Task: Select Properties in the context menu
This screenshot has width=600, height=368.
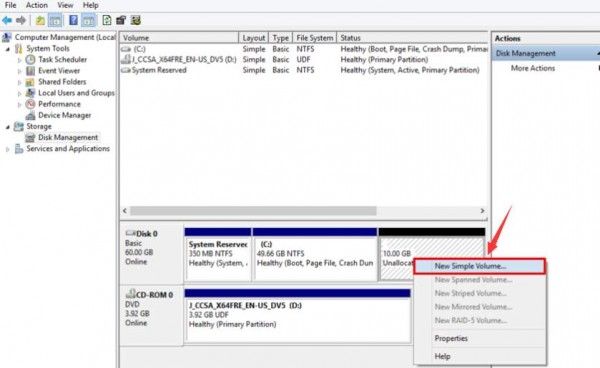Action: (451, 339)
